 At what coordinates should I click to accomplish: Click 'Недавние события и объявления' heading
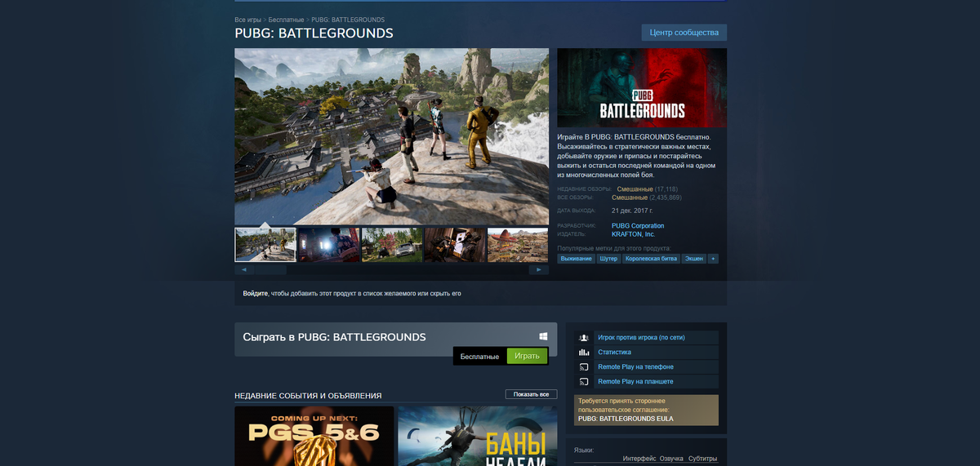tap(308, 396)
